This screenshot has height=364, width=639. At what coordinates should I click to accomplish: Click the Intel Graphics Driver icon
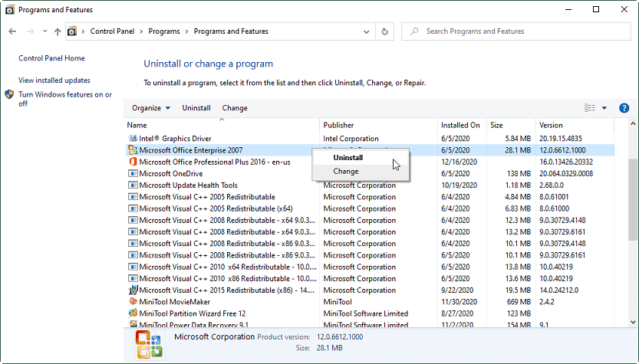pos(132,139)
